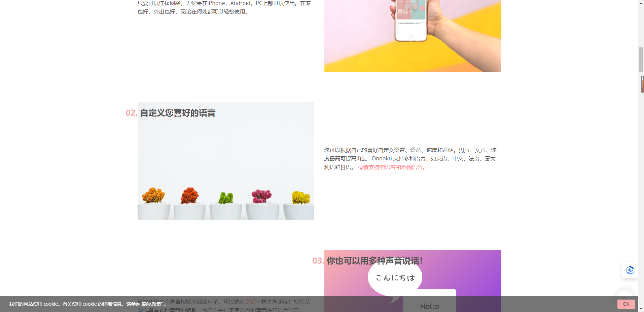Click the 说话 link in bottom paragraph
The height and width of the screenshot is (312, 644).
coord(250,302)
